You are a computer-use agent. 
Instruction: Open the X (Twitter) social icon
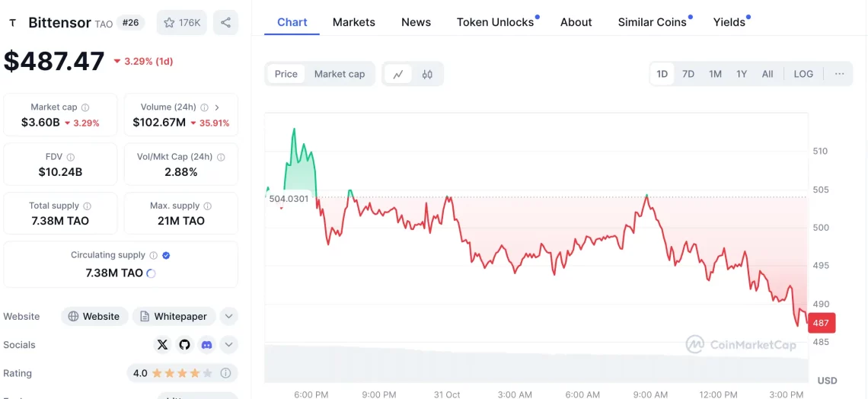(162, 345)
